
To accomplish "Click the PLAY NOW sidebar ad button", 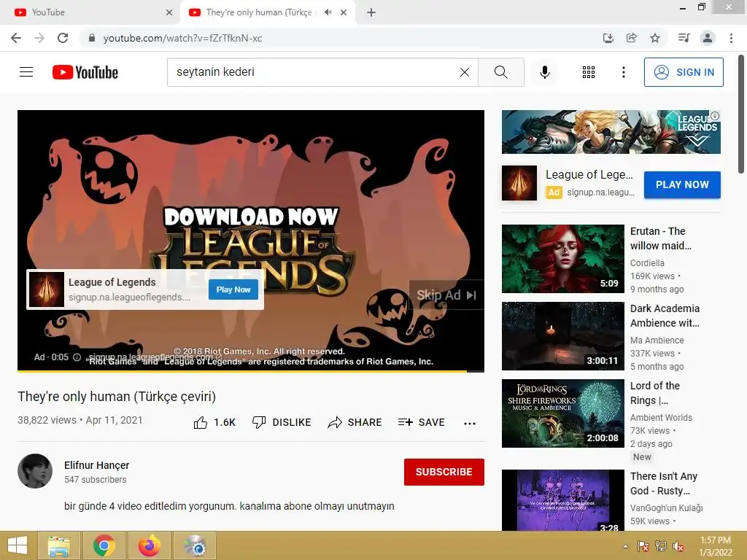I will pos(682,184).
